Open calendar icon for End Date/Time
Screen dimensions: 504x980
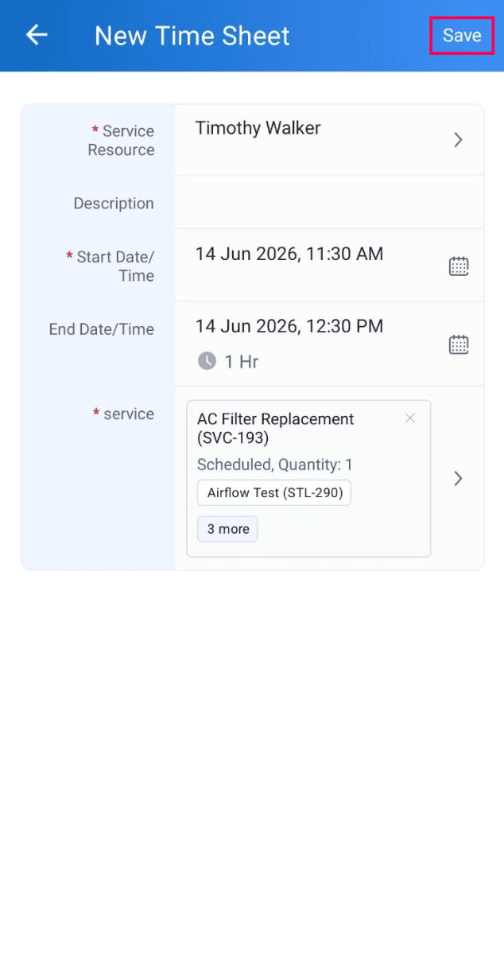(459, 344)
